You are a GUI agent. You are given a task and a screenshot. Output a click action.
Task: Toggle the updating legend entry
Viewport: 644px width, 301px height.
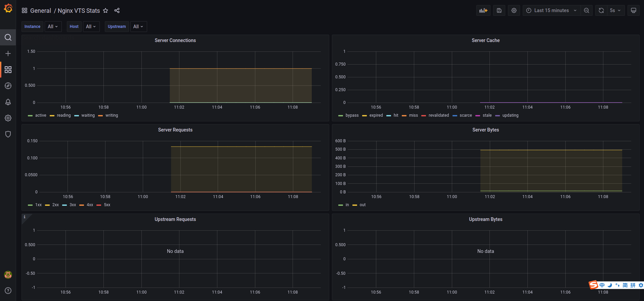(x=510, y=115)
